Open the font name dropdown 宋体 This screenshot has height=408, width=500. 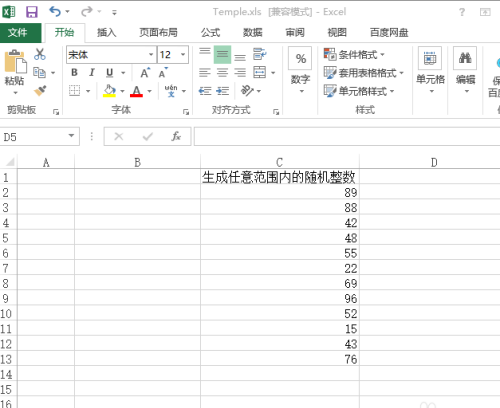point(151,54)
